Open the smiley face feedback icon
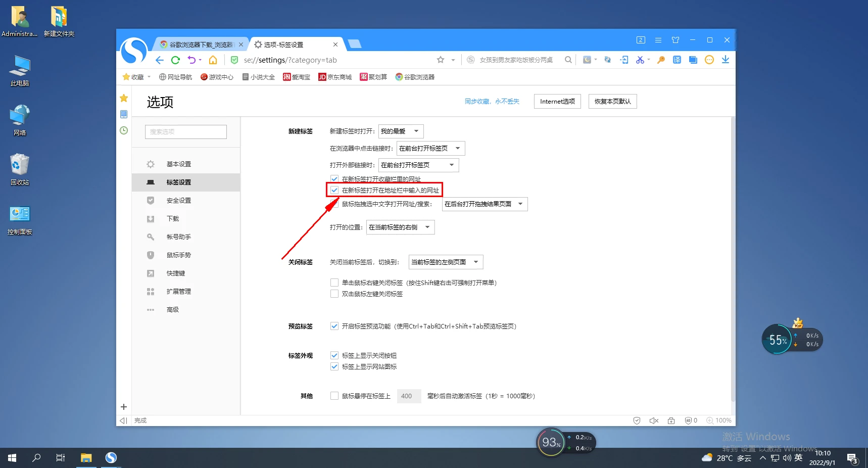Image resolution: width=868 pixels, height=468 pixels. tap(709, 60)
